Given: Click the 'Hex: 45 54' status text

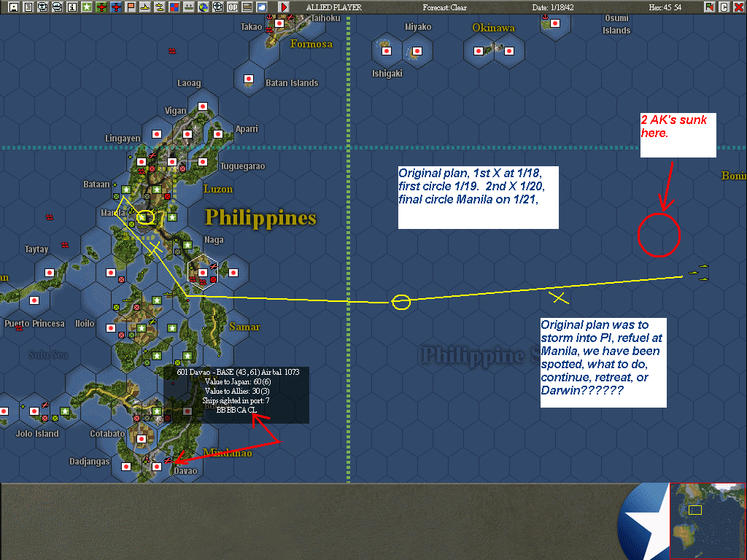Looking at the screenshot, I should [x=665, y=7].
